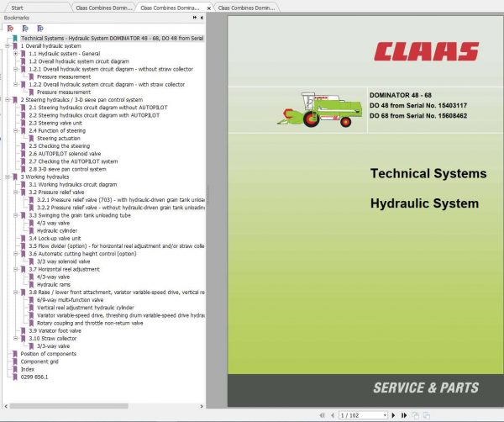Open Vertical reel adjustment hydraulic cylinder
The image size is (504, 422).
click(x=86, y=308)
